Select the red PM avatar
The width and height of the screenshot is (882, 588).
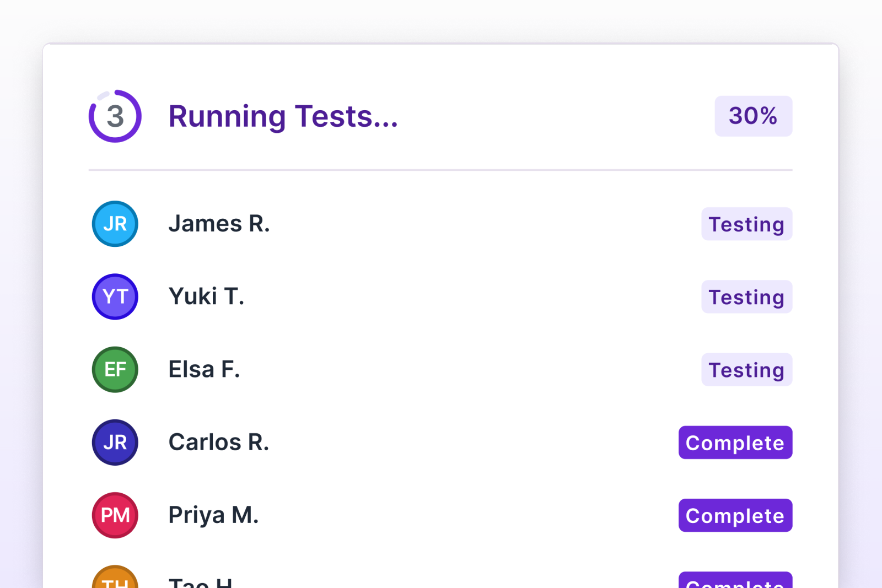coord(115,515)
